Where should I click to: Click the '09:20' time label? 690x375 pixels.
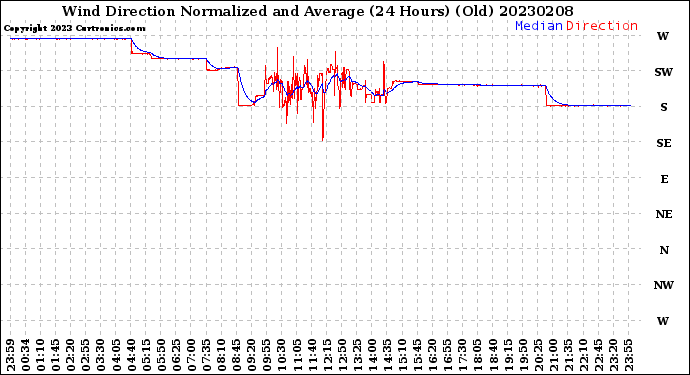[x=251, y=355]
